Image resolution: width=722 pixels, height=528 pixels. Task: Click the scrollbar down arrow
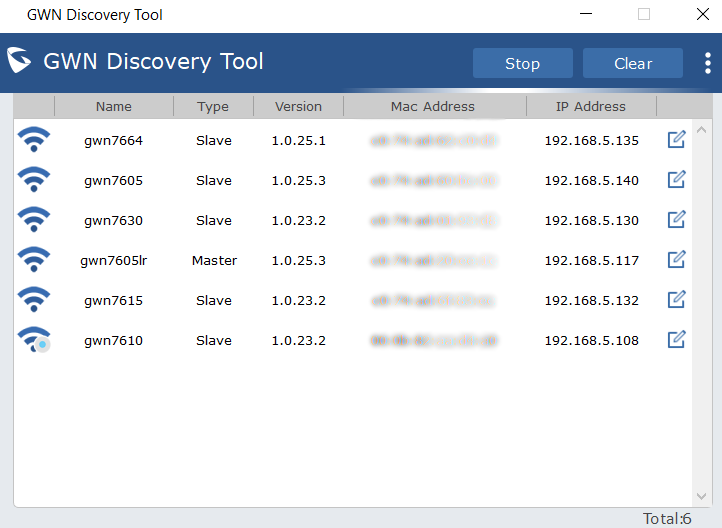[x=701, y=496]
